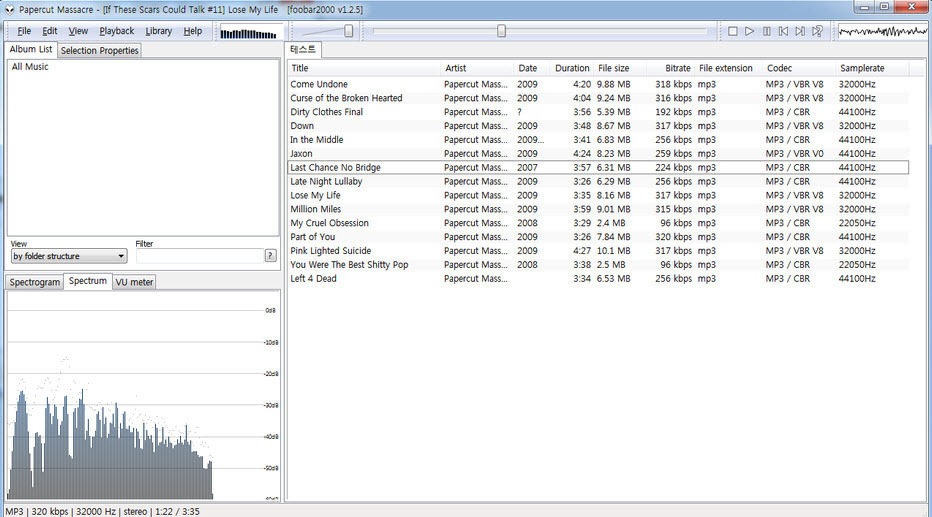The height and width of the screenshot is (517, 932).
Task: Skip to the previous track
Action: point(784,31)
